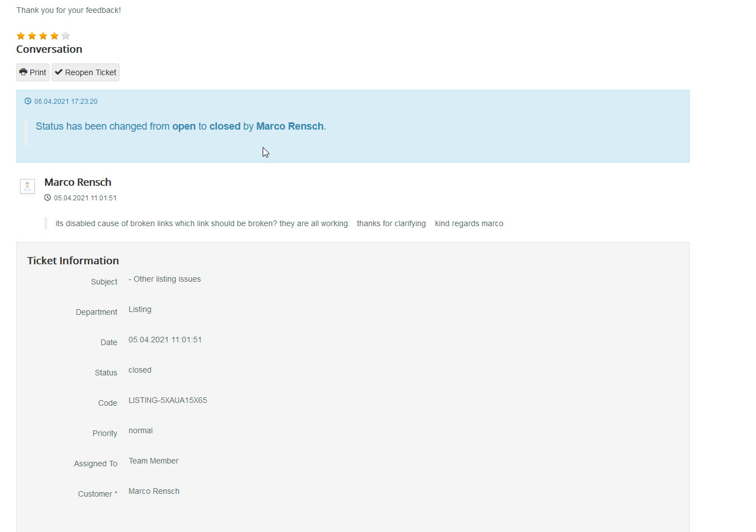Adjust the star rating to four stars

point(54,35)
